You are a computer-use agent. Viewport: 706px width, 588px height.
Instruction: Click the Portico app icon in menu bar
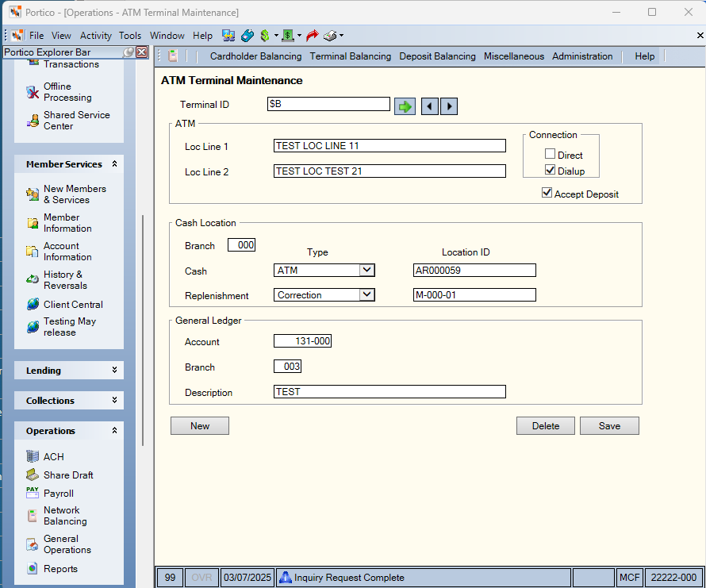click(17, 35)
